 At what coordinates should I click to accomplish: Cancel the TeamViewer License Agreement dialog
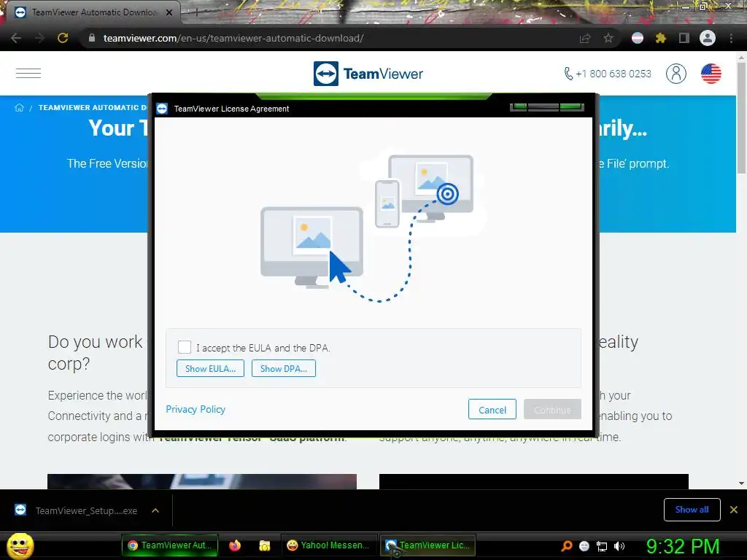492,410
